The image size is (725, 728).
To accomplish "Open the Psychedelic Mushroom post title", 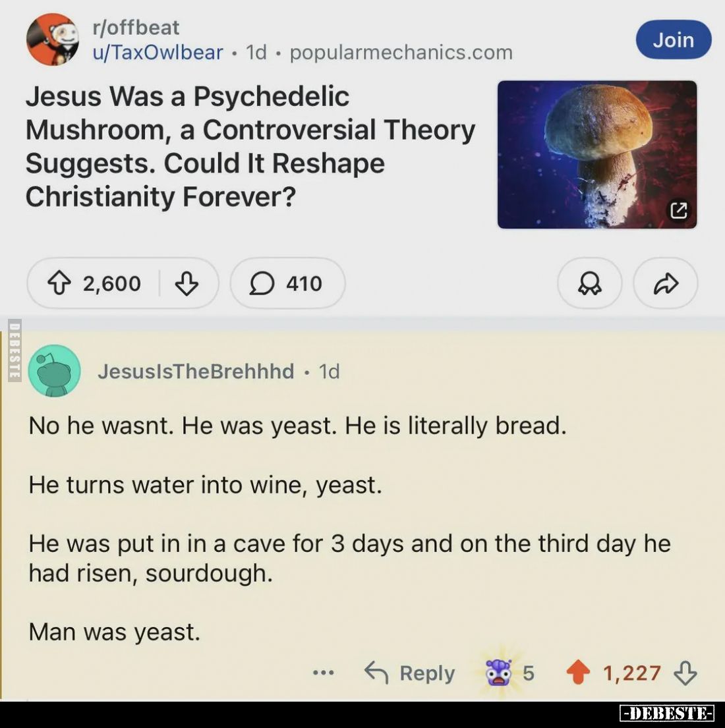I will pyautogui.click(x=250, y=146).
